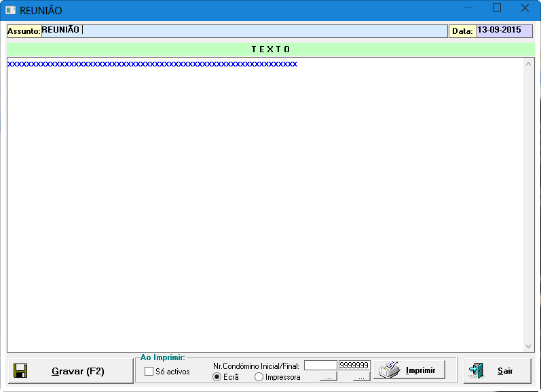
Task: Maximize the REUNIÃO window
Action: pyautogui.click(x=496, y=8)
